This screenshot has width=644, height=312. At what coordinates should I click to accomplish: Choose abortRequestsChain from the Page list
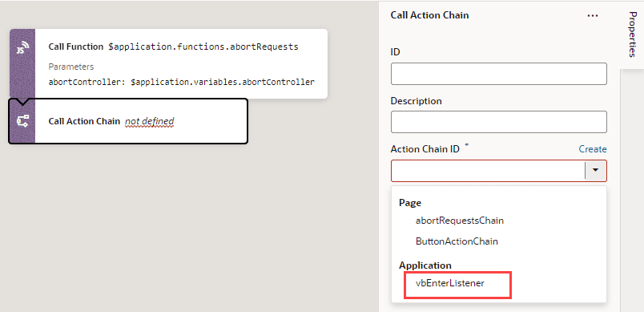point(460,221)
